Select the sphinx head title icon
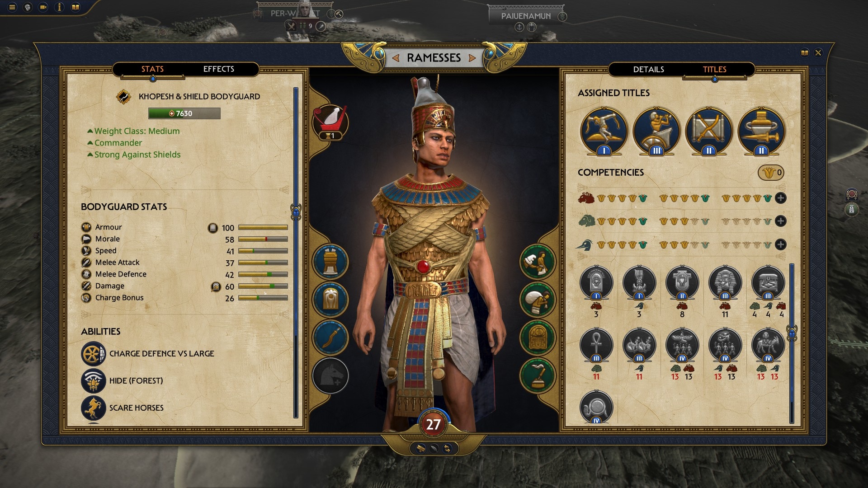 coord(725,283)
